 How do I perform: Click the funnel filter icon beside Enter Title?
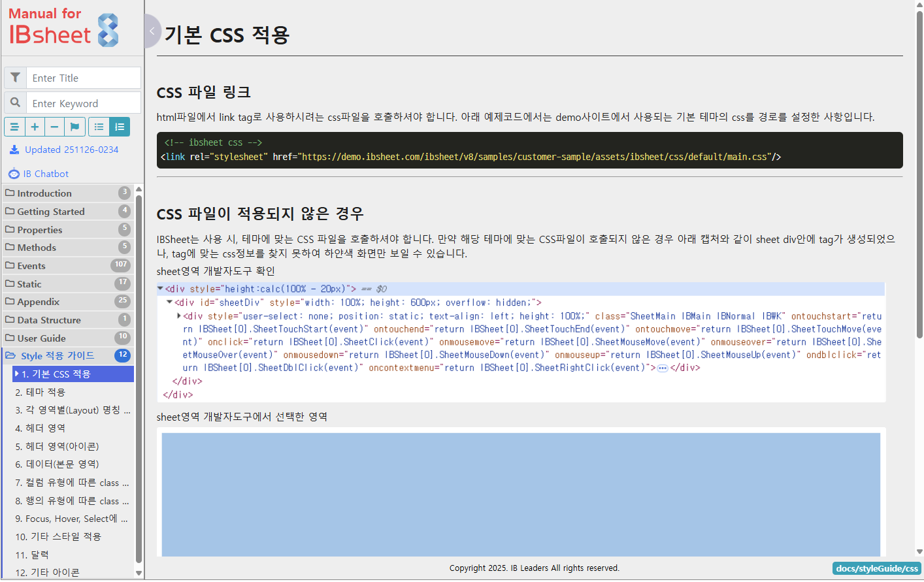point(15,78)
